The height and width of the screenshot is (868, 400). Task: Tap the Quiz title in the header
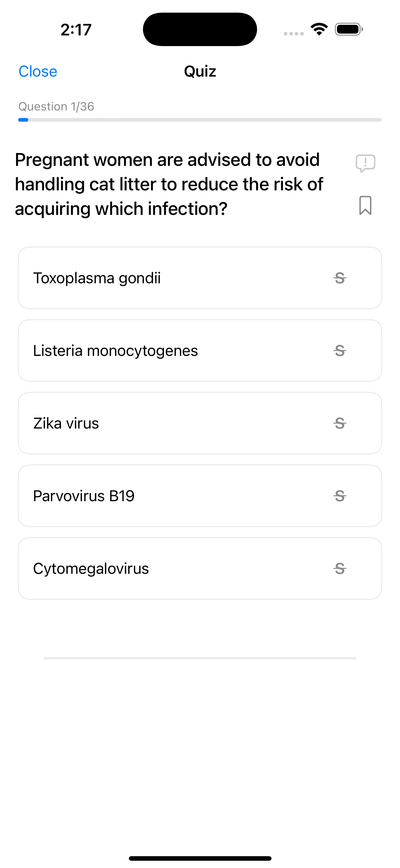click(200, 71)
